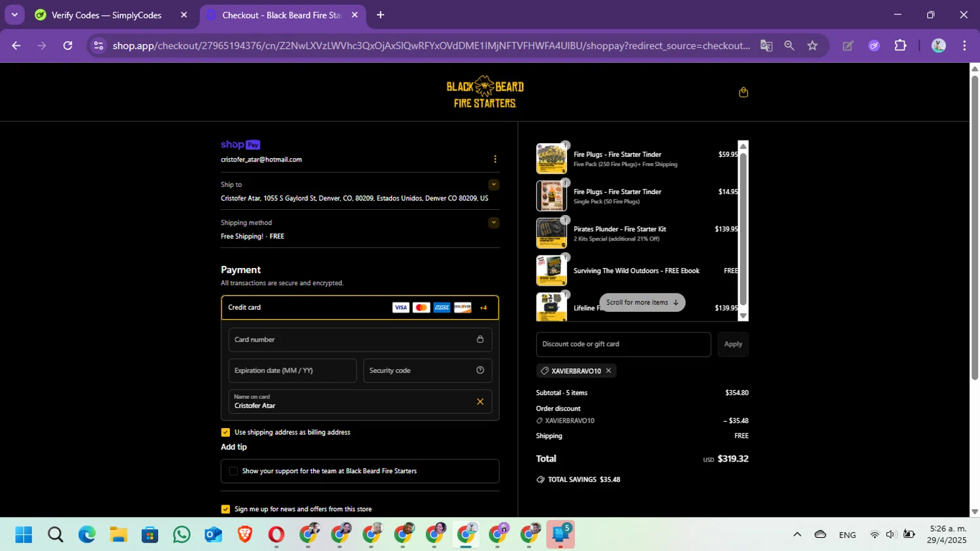
Task: Click Surviving The Wild Outdoors Ebook thumbnail
Action: [551, 270]
